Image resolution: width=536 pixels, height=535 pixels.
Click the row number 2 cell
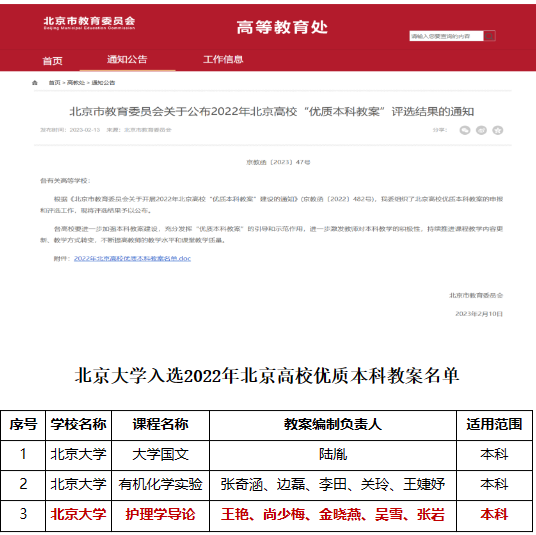pyautogui.click(x=23, y=485)
